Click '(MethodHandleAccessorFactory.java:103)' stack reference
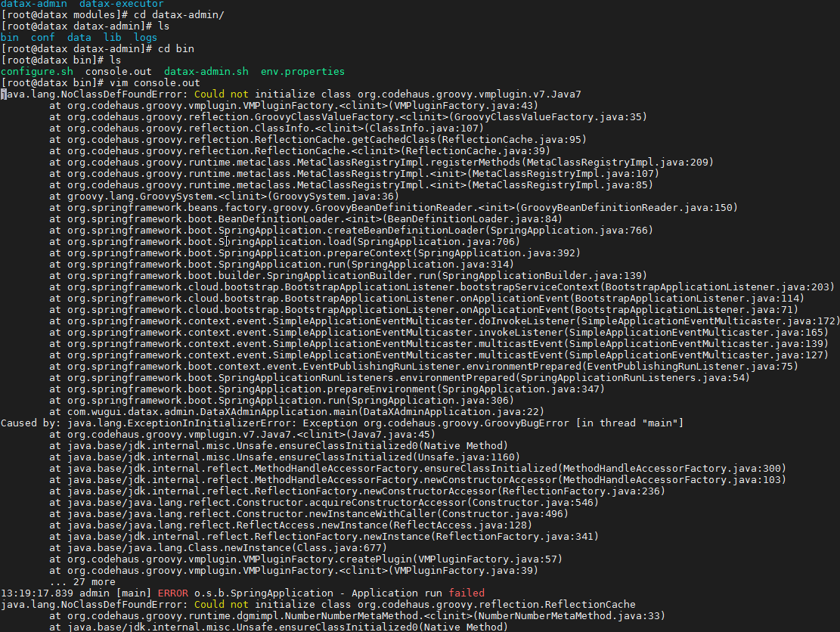The image size is (840, 632). point(672,480)
